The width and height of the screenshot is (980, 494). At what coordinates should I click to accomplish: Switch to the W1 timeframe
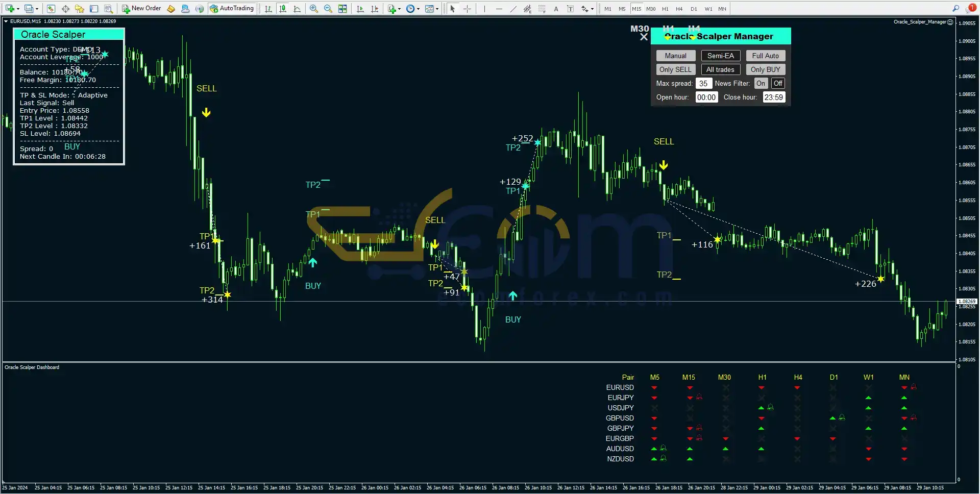click(x=708, y=9)
